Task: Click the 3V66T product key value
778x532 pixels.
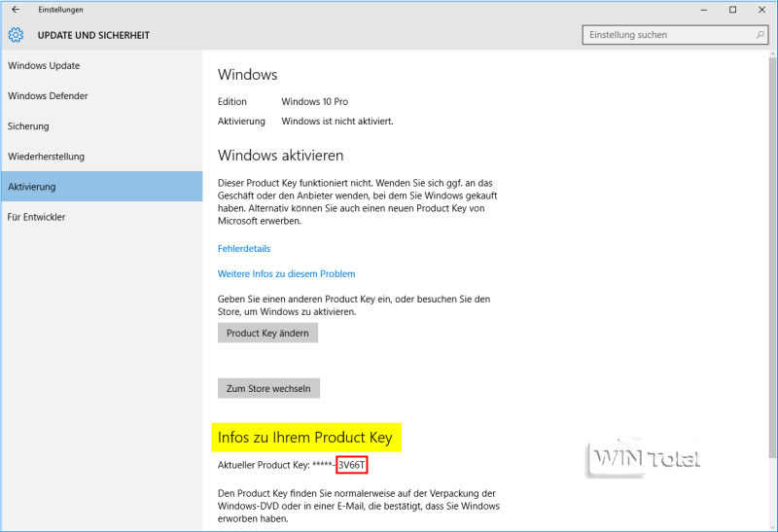Action: pyautogui.click(x=351, y=465)
